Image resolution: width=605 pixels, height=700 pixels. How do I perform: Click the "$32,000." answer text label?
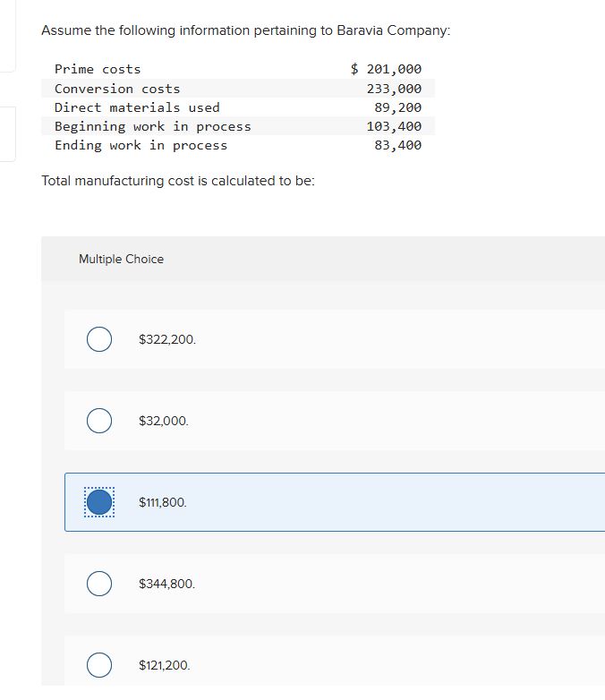point(164,421)
